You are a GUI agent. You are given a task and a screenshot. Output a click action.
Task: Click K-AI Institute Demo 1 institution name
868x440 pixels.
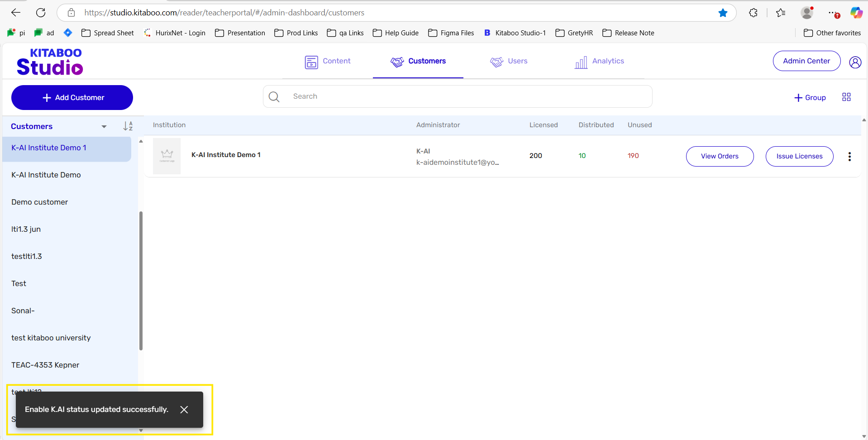click(x=226, y=155)
